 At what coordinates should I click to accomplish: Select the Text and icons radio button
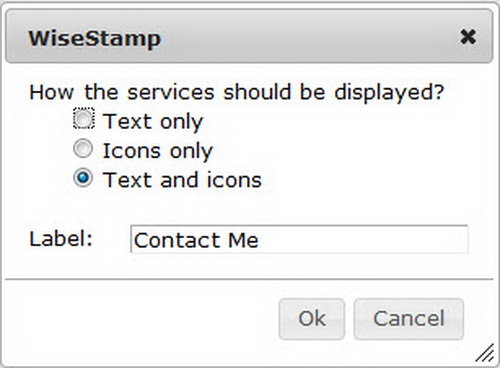pos(83,178)
